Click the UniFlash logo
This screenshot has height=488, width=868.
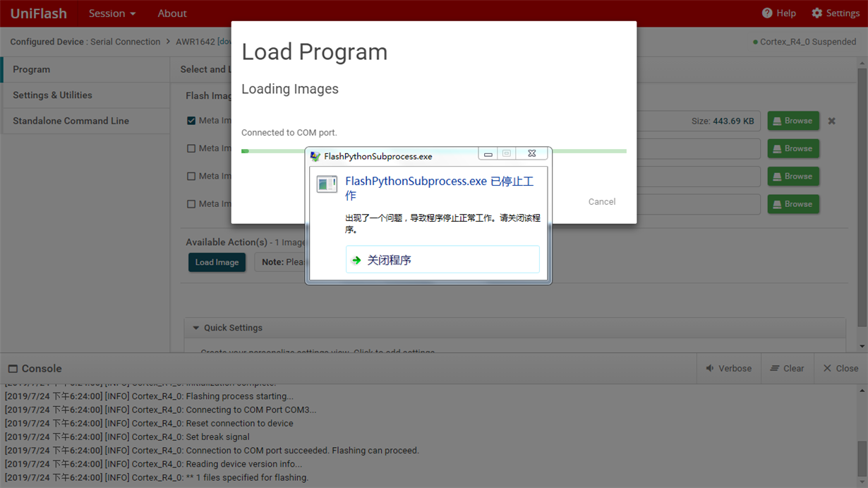coord(38,13)
